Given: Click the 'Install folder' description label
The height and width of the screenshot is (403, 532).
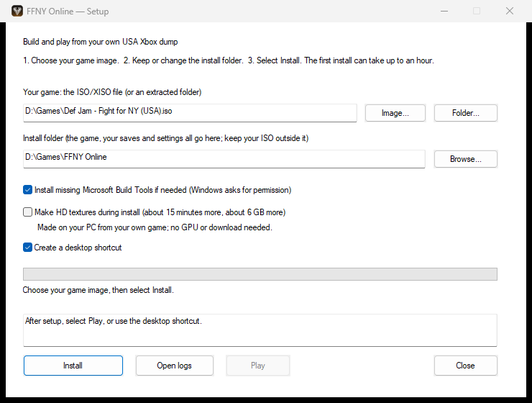Looking at the screenshot, I should 165,138.
